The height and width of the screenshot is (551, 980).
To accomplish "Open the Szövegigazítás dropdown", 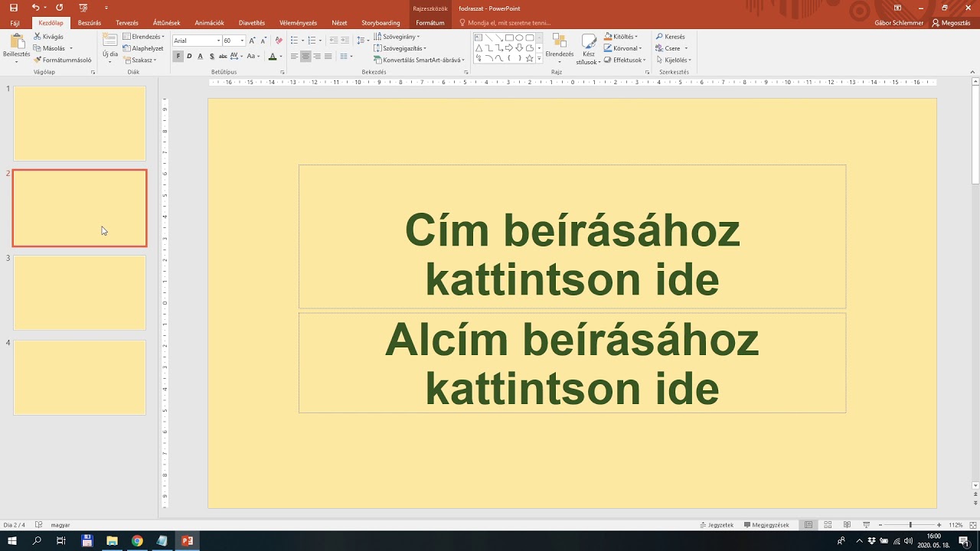I will point(400,48).
